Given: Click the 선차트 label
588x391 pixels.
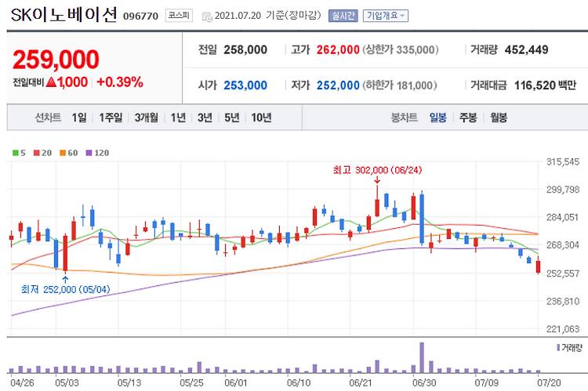Looking at the screenshot, I should (x=48, y=118).
